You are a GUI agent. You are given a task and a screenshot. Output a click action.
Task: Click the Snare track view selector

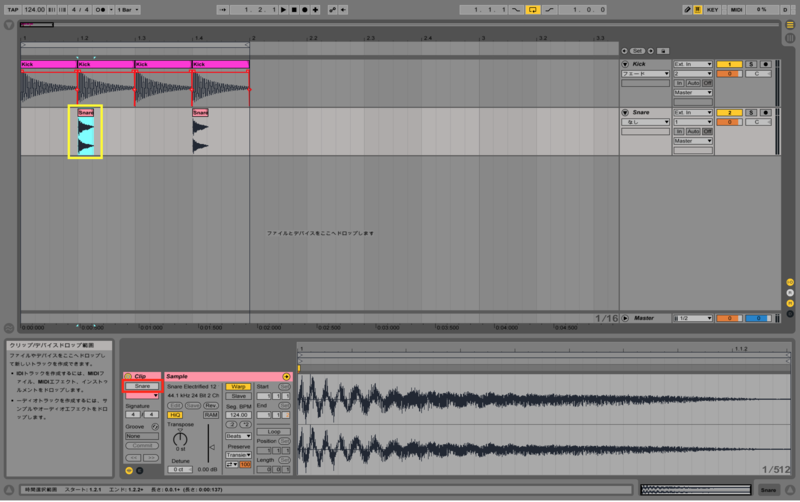768,490
